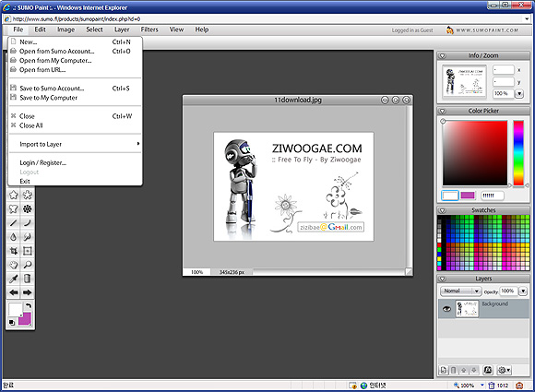
Task: Maximize the 11download.jpg document window
Action: (x=396, y=100)
